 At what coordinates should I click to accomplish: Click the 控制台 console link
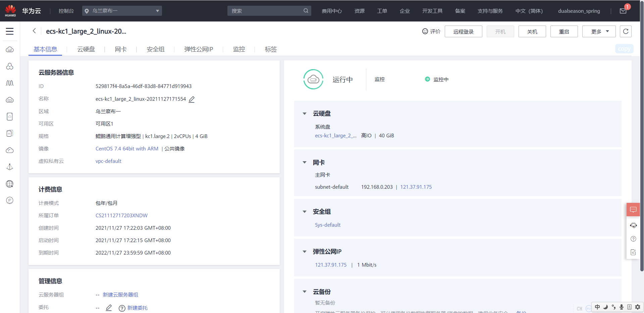[66, 11]
